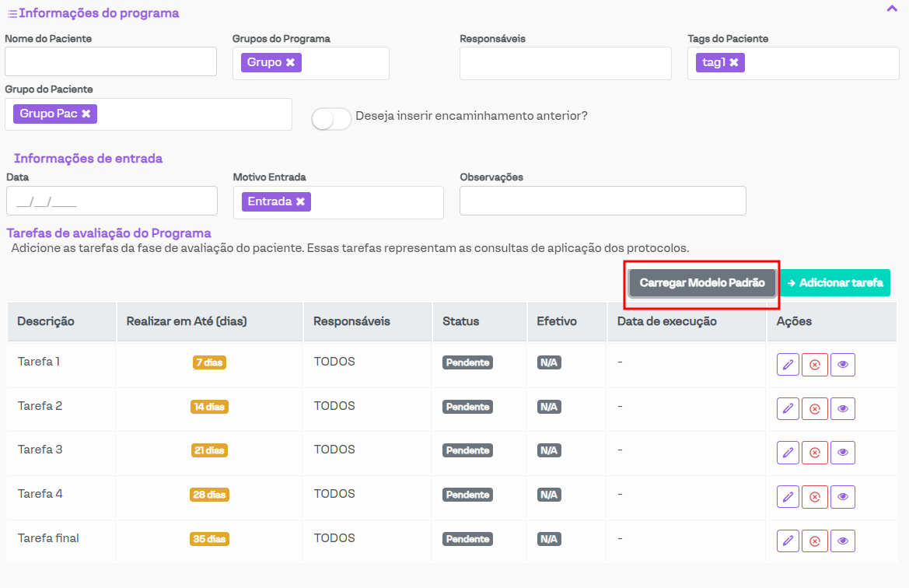Screen dimensions: 909x588
Task: Click the eye icon for Tarefa final
Action: tap(842, 541)
